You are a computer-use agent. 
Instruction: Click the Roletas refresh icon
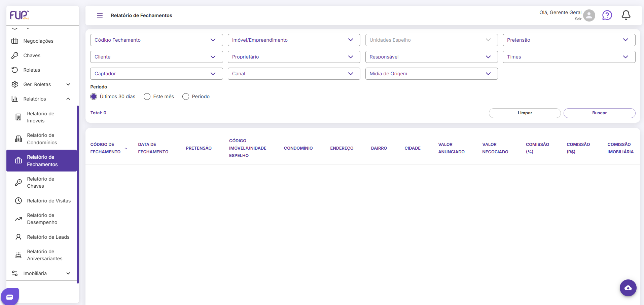pyautogui.click(x=15, y=70)
